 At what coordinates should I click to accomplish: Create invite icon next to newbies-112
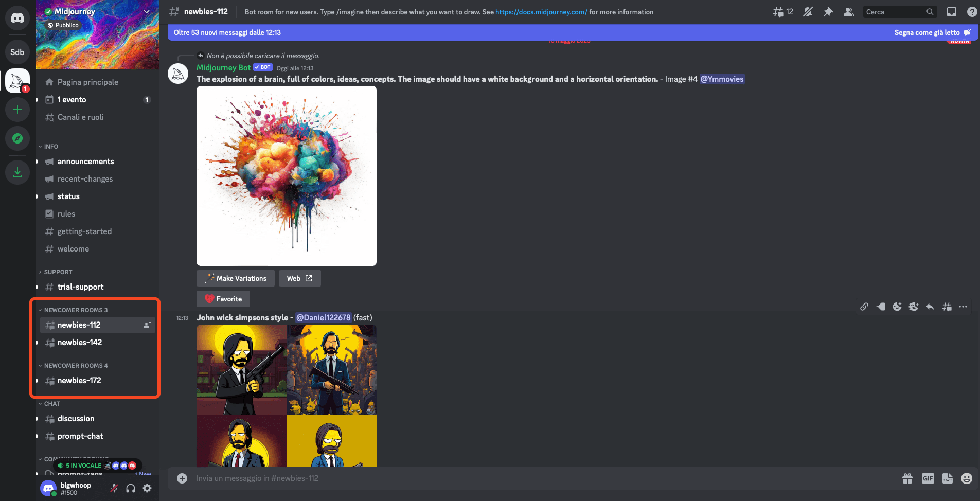147,325
